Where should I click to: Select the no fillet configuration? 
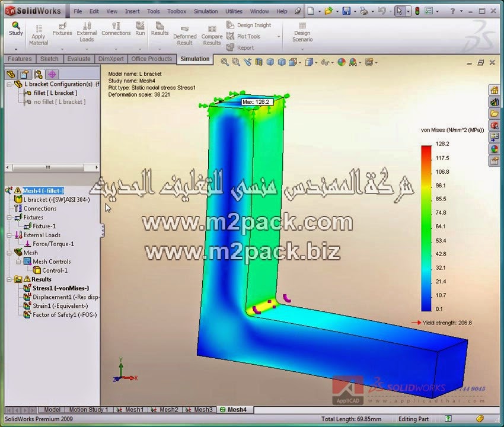pos(60,102)
